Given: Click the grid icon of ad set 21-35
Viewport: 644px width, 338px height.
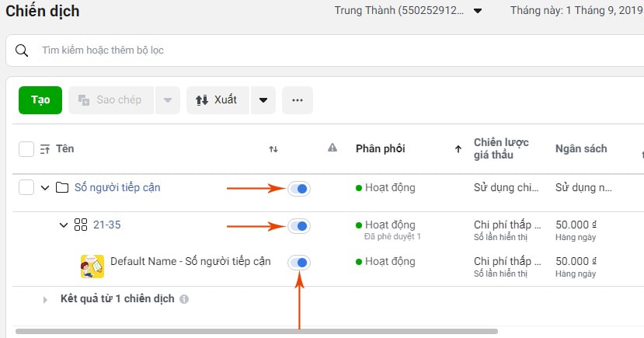Looking at the screenshot, I should pyautogui.click(x=81, y=225).
